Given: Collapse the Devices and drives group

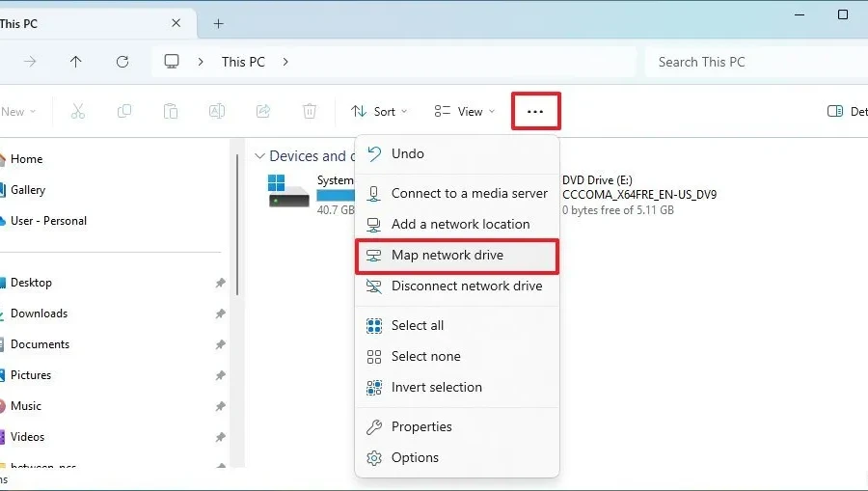Looking at the screenshot, I should click(x=259, y=156).
